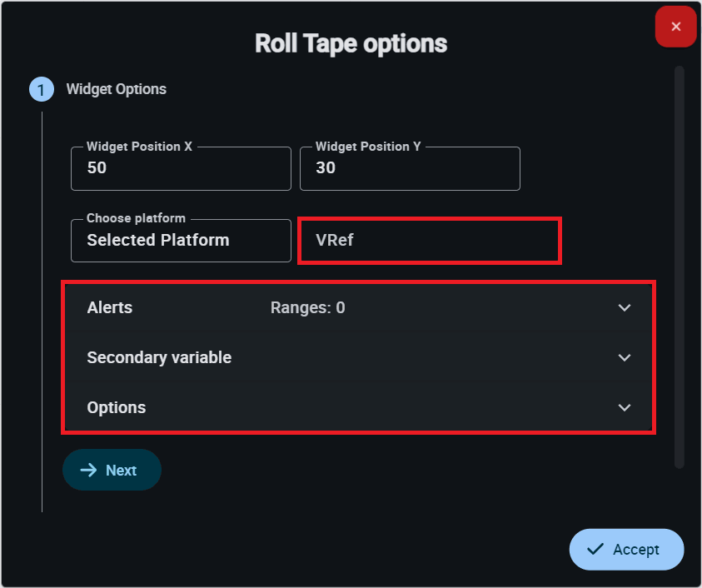Click the checkmark icon in Accept
The image size is (702, 588).
click(x=595, y=550)
